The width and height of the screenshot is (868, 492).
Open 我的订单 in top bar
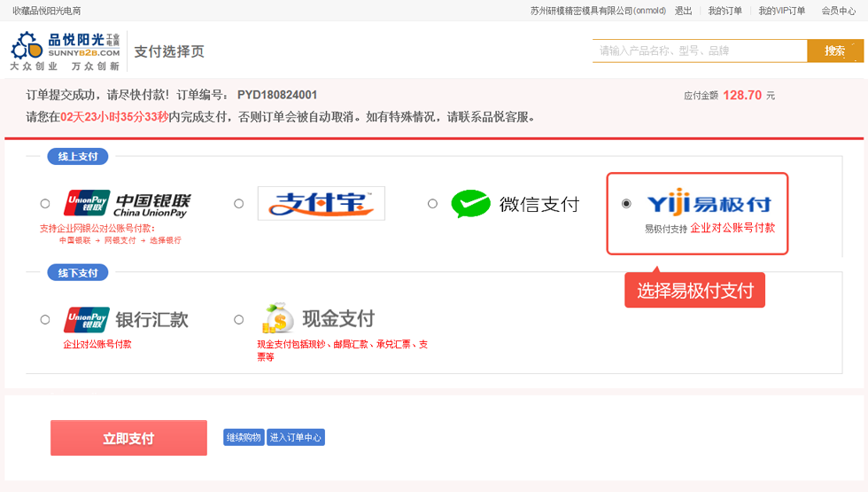(x=725, y=11)
